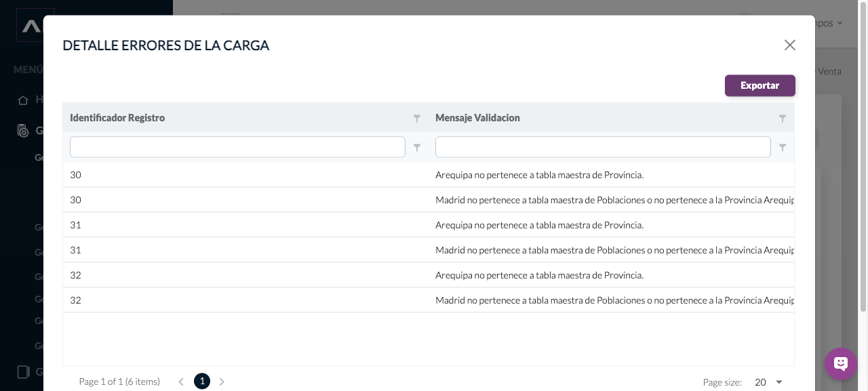Click filter operator icon beside Identificador Registro input
Screen dimensions: 868x391
[417, 147]
